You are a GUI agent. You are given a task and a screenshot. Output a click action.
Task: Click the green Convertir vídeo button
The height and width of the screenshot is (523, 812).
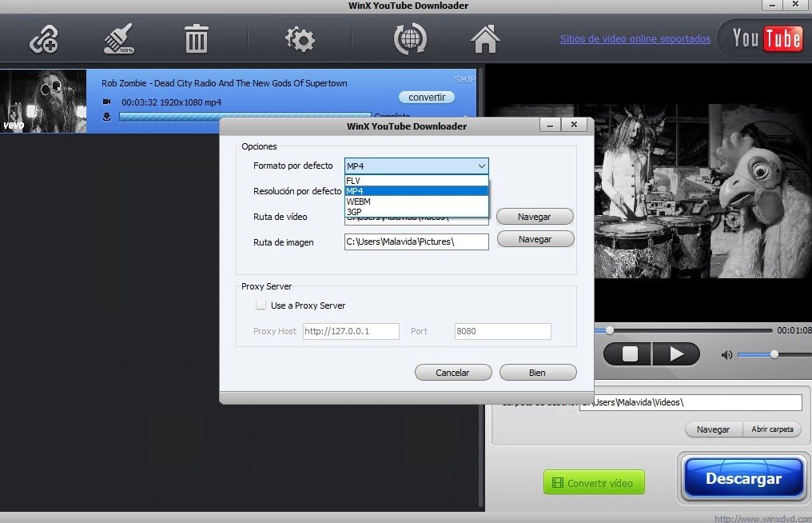pos(594,482)
